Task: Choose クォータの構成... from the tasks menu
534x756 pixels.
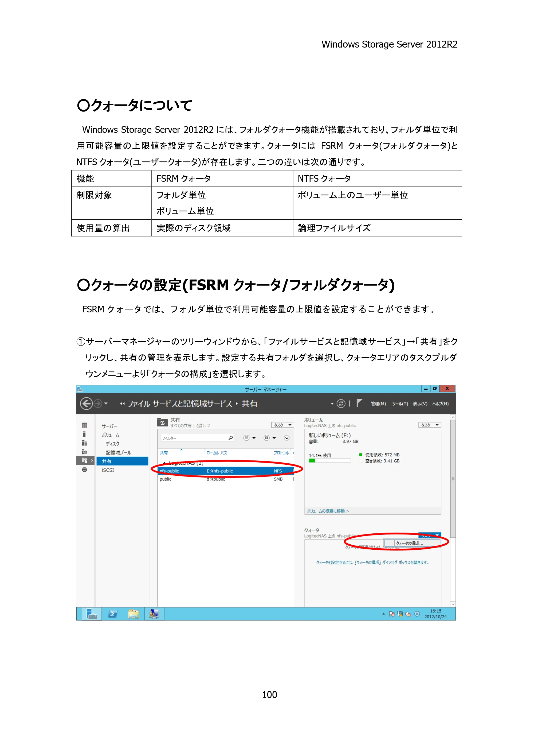Action: pyautogui.click(x=412, y=543)
